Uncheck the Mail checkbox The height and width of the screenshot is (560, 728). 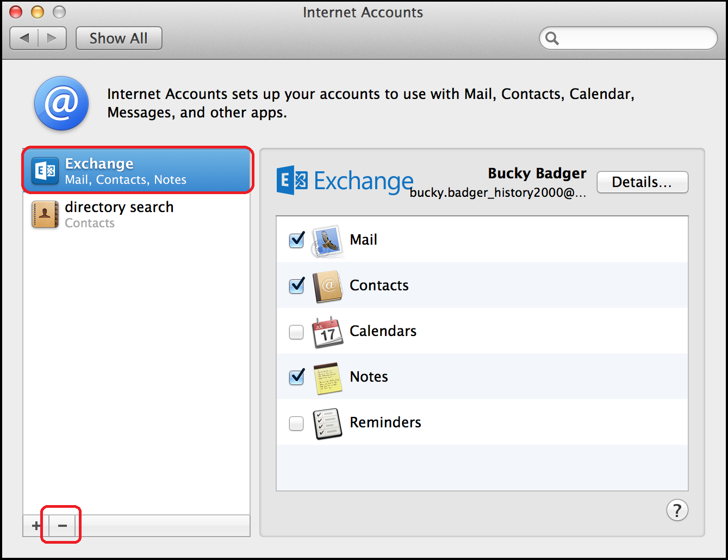(296, 240)
